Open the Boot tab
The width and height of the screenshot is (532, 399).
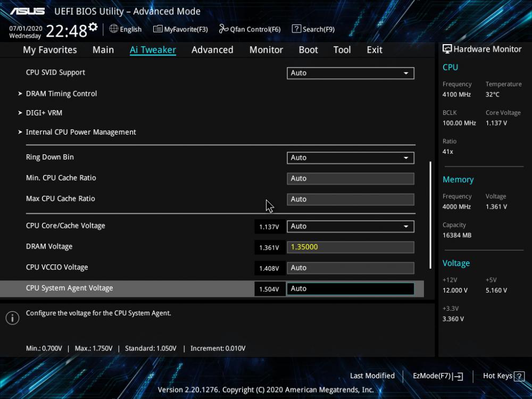point(308,50)
